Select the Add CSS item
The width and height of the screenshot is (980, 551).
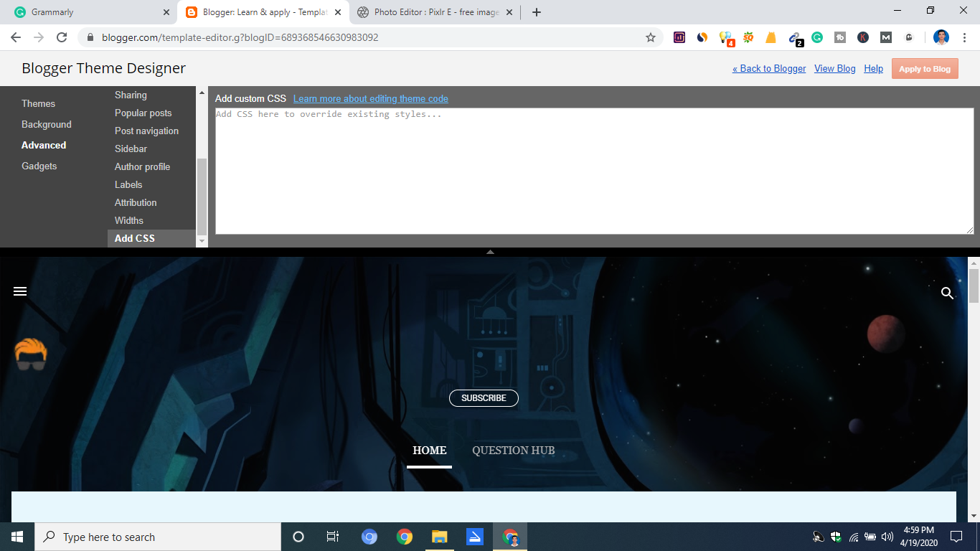(151, 238)
